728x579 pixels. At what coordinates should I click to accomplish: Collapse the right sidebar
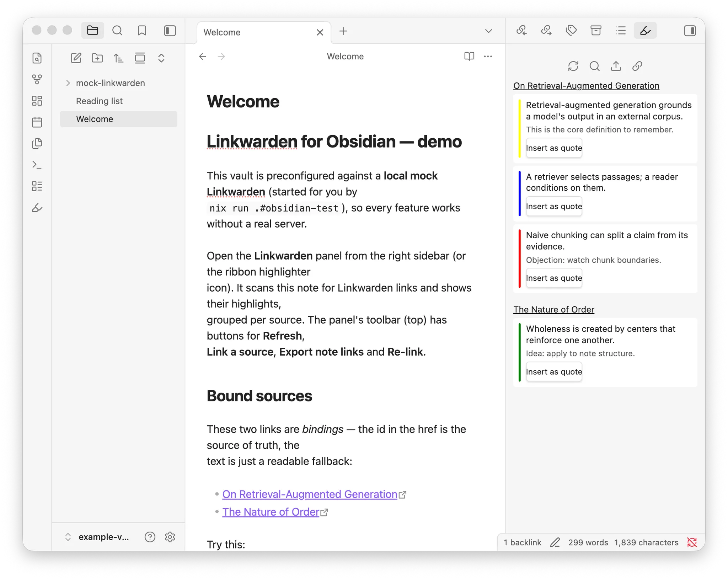690,31
